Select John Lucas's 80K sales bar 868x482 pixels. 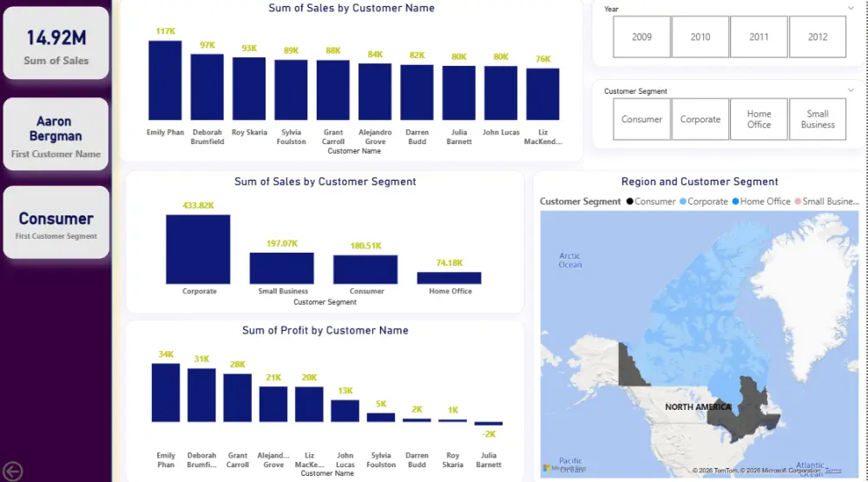[501, 93]
